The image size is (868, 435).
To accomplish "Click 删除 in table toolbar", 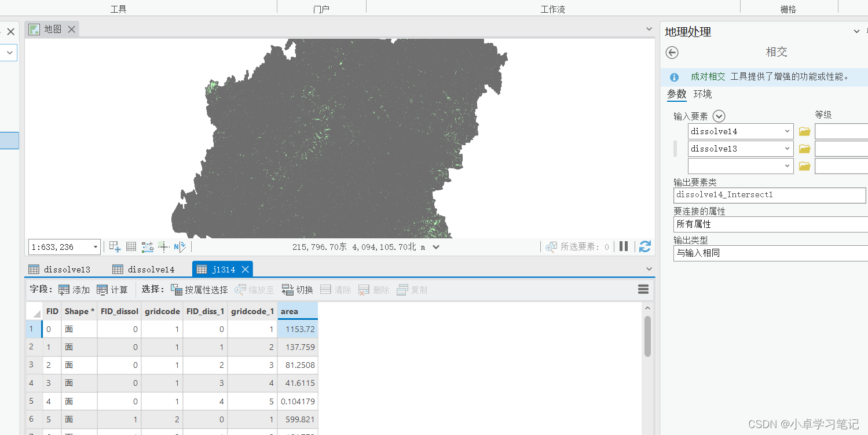I will click(374, 290).
